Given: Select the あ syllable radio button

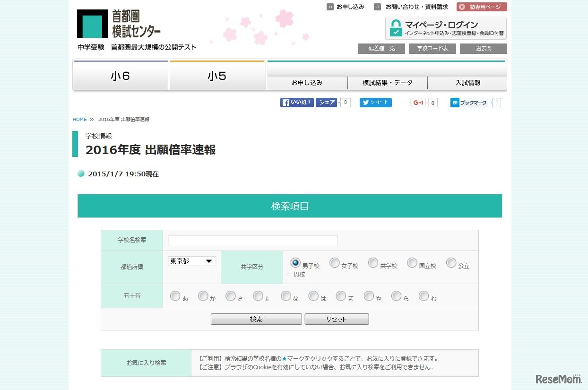Looking at the screenshot, I should tap(175, 296).
